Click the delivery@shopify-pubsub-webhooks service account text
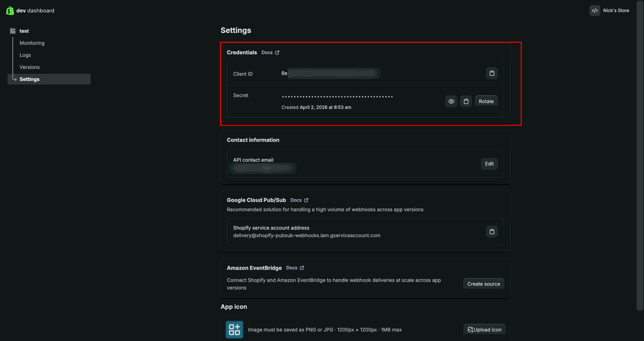 (x=307, y=235)
